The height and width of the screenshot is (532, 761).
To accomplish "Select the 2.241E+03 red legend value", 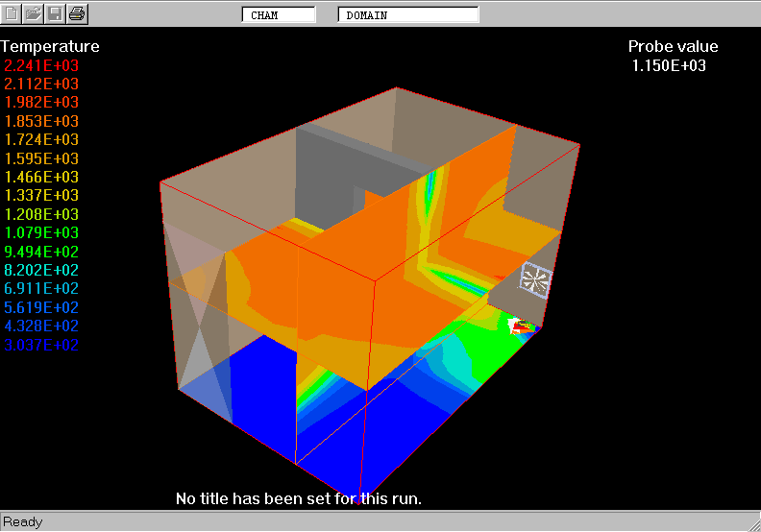I will click(x=41, y=65).
